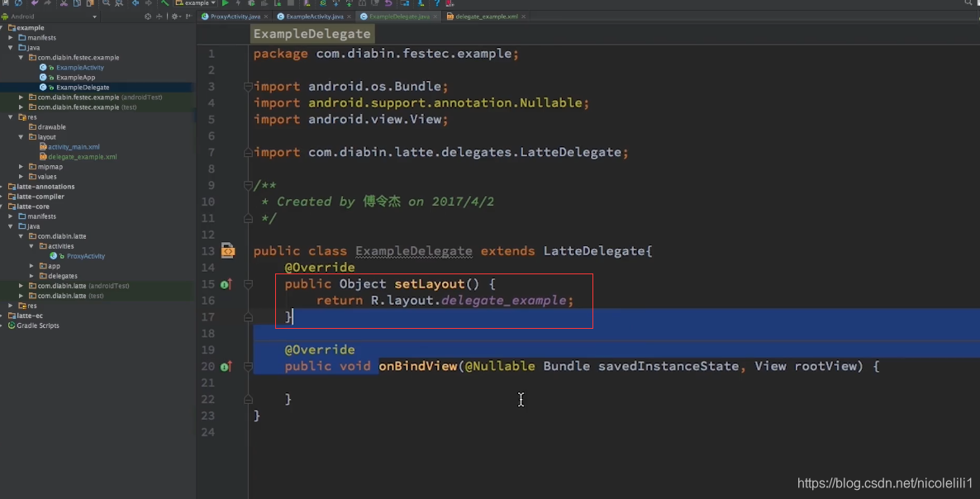This screenshot has height=499, width=980.
Task: Expand the values folder
Action: pos(21,177)
